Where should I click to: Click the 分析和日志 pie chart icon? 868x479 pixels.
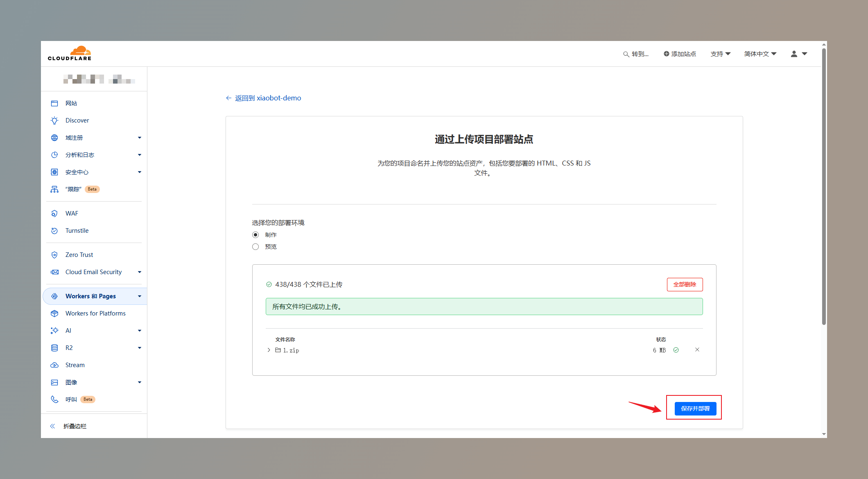coord(54,155)
